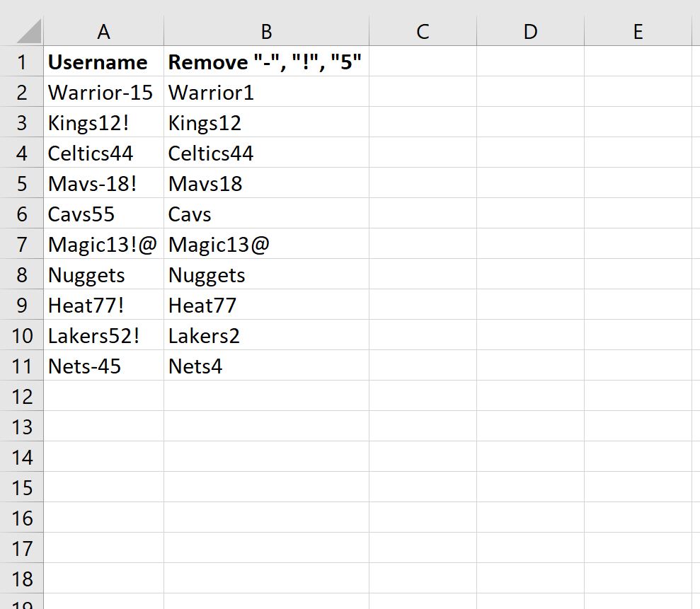
Task: Select the Lakers52! cell
Action: pyautogui.click(x=103, y=335)
